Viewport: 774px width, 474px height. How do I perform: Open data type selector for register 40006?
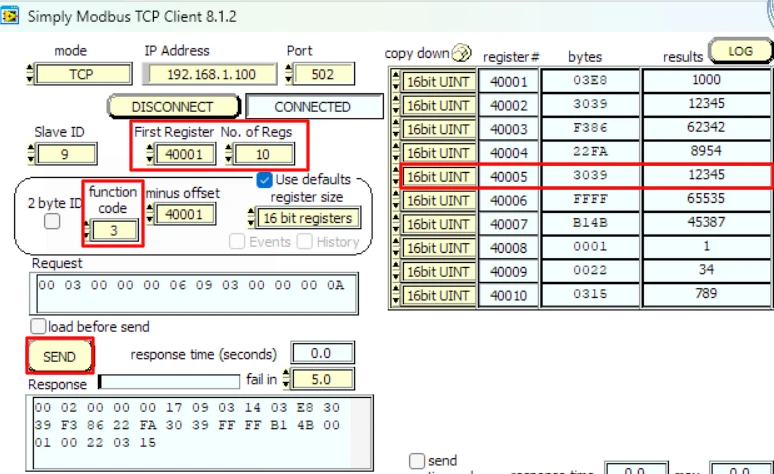(438, 200)
